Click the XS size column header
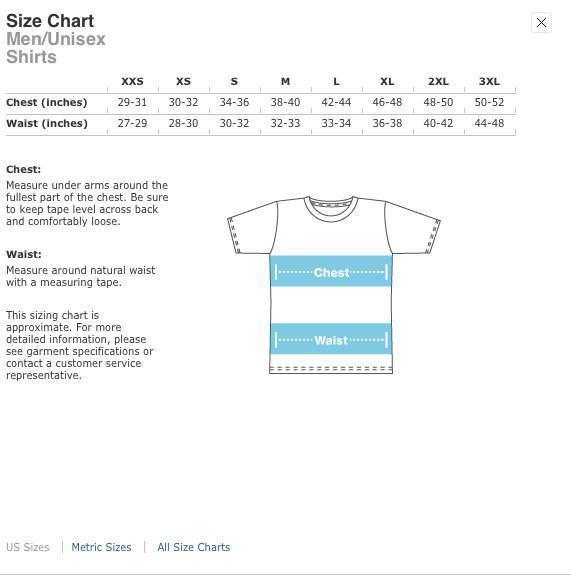571x575 pixels. (x=183, y=81)
